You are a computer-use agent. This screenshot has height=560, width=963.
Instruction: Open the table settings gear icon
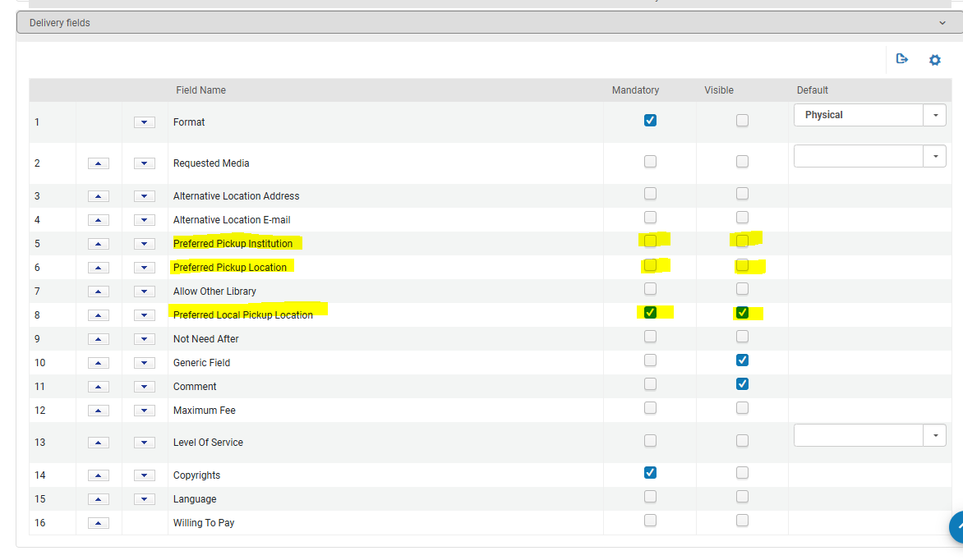click(x=934, y=60)
